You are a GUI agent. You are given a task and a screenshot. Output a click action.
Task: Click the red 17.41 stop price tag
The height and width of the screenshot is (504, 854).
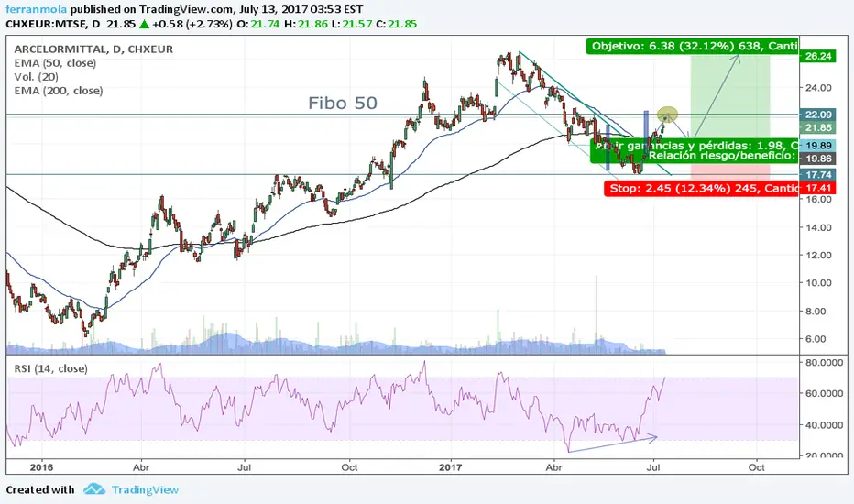pos(817,188)
